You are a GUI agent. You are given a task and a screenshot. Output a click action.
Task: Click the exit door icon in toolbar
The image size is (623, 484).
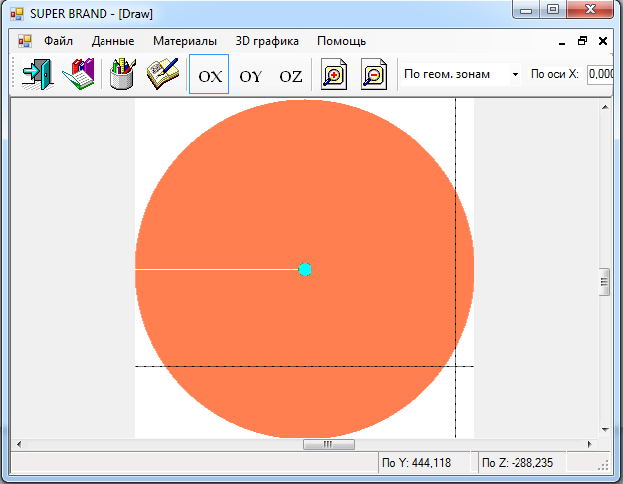pos(38,74)
